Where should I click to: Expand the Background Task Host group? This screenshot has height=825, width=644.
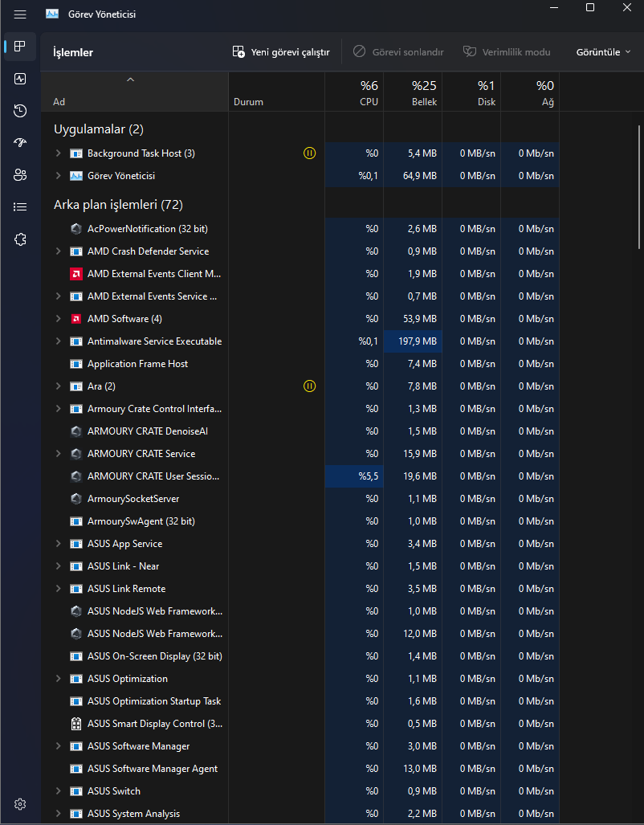(59, 153)
